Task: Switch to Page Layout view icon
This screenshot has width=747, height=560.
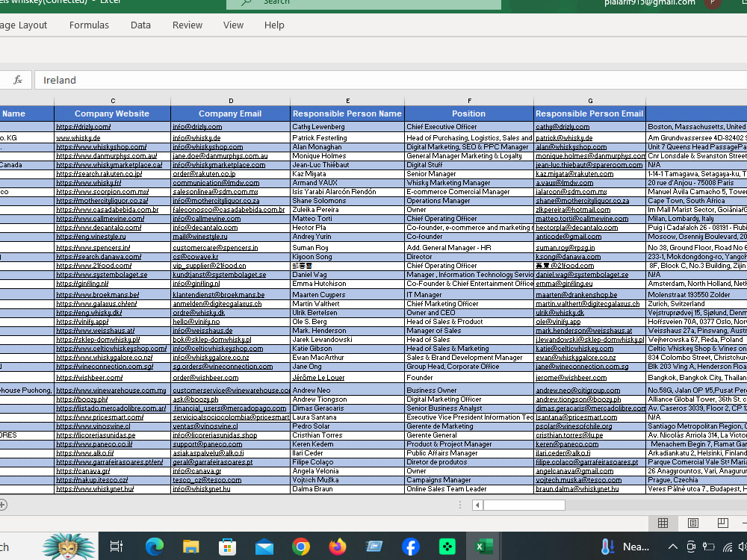Action: click(x=693, y=523)
